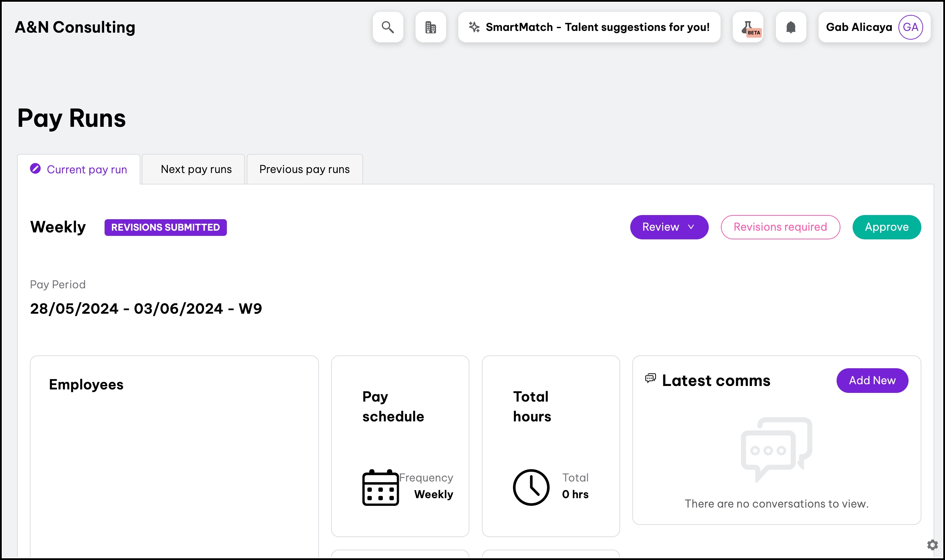The height and width of the screenshot is (560, 945).
Task: Open the Gab Alicaya account menu
Action: click(x=858, y=27)
